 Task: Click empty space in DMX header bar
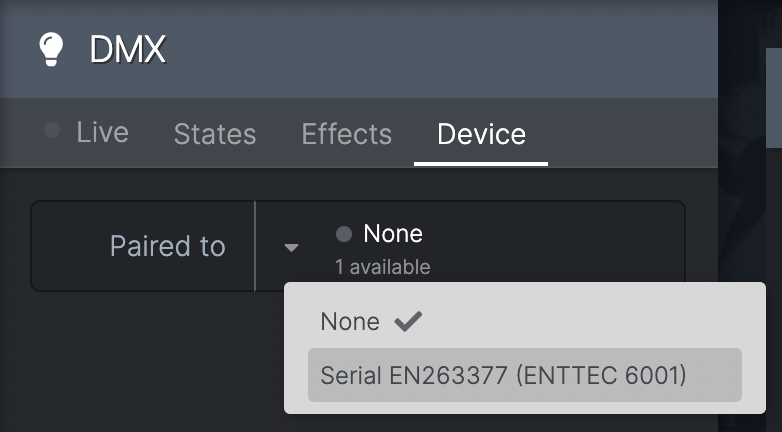[x=439, y=49]
